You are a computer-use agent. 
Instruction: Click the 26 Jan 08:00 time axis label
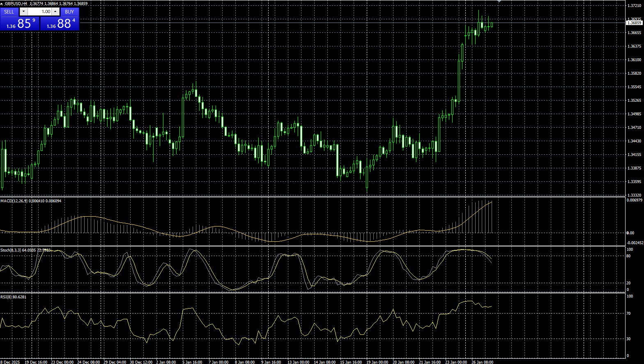[482, 362]
